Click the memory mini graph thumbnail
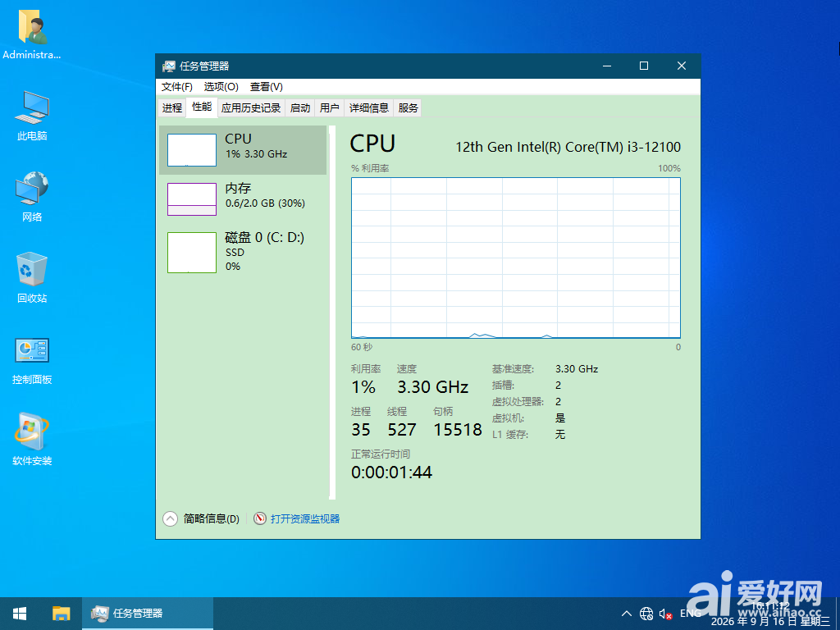The width and height of the screenshot is (840, 630). [x=192, y=199]
